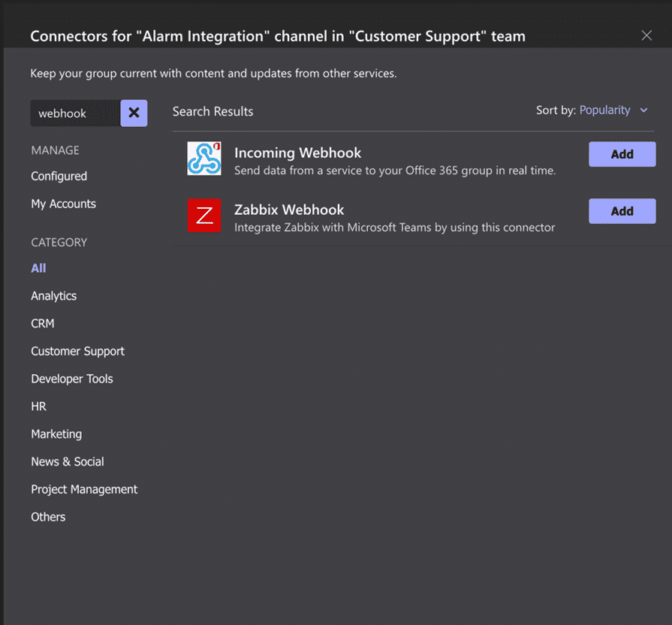Click the CATEGORY section header

coord(59,243)
